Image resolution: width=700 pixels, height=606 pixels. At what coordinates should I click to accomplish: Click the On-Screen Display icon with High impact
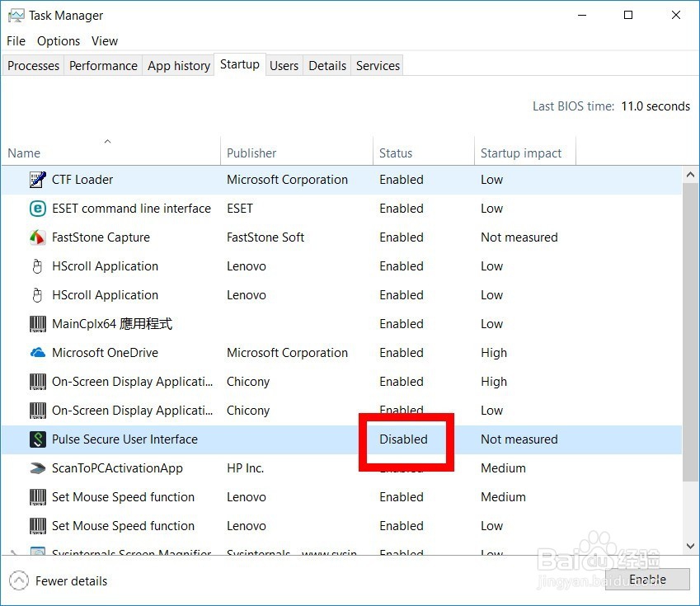click(x=37, y=382)
